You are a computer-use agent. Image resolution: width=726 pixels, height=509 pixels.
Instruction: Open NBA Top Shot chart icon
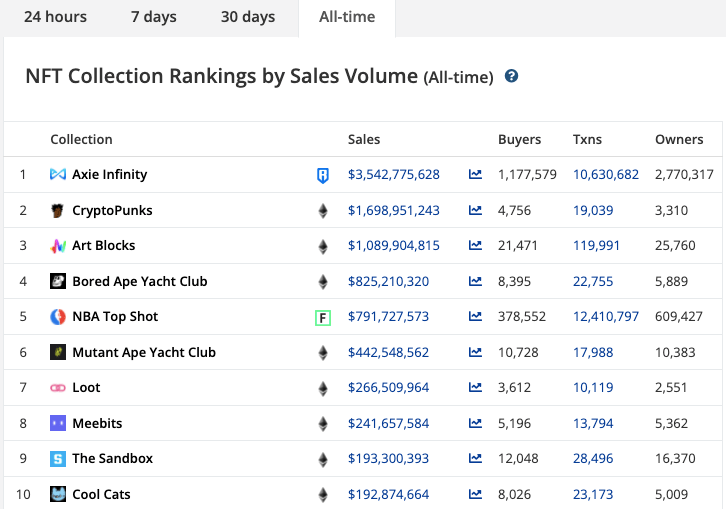[x=475, y=316]
